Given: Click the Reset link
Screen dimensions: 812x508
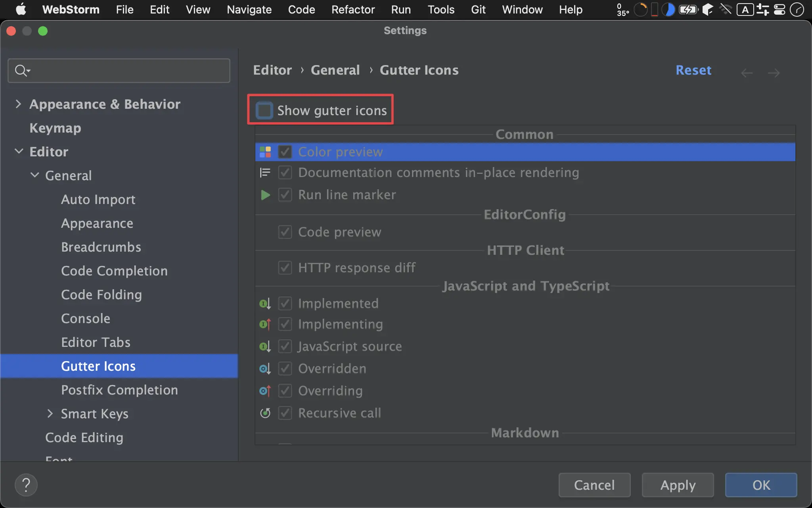Looking at the screenshot, I should [x=693, y=70].
